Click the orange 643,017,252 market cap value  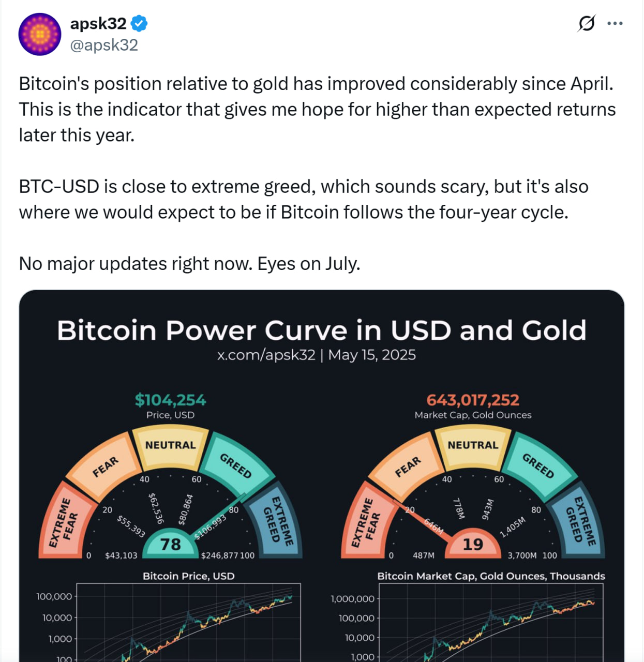click(x=473, y=400)
